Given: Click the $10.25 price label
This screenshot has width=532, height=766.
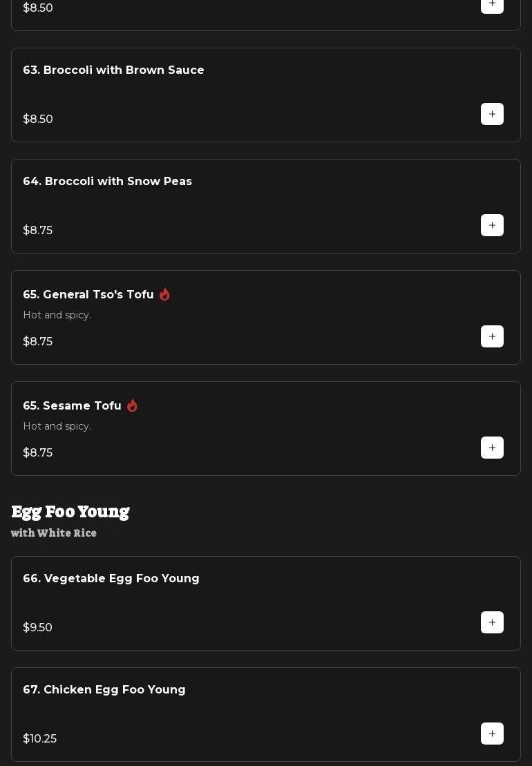Looking at the screenshot, I should coord(40,739).
